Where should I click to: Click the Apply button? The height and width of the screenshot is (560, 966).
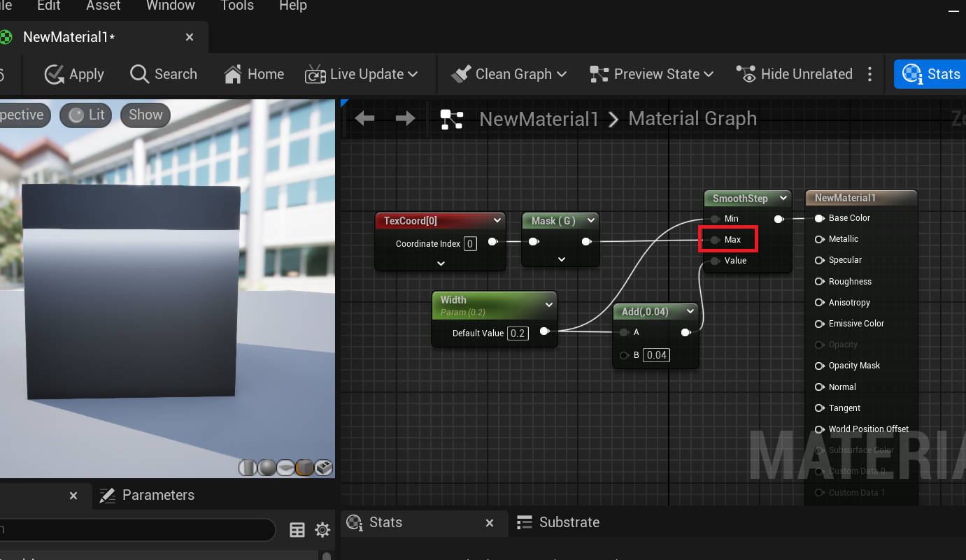(x=74, y=74)
